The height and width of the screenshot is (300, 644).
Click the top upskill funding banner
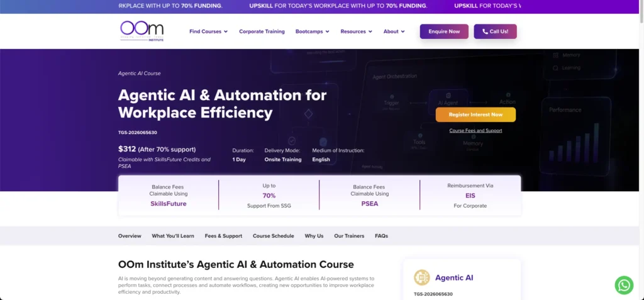[320, 6]
